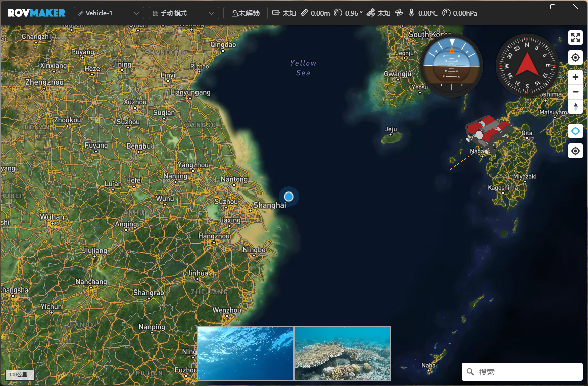
Task: Click the artificial horizon attitude indicator
Action: tap(452, 66)
